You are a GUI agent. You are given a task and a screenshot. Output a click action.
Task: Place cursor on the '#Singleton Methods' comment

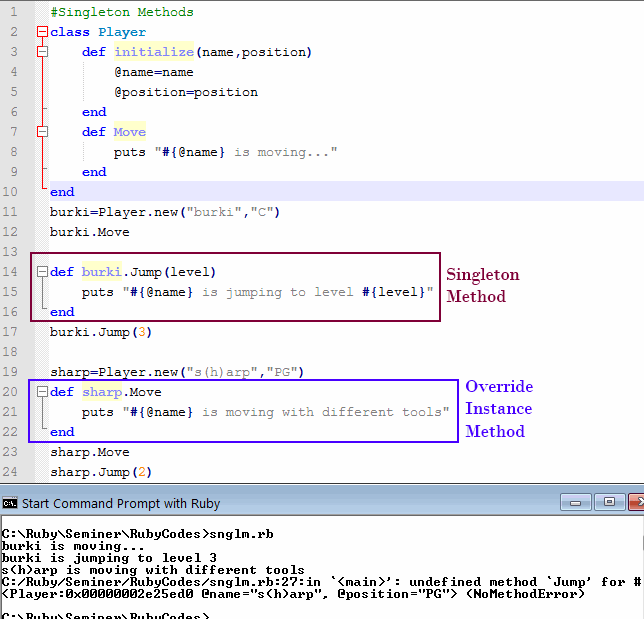[121, 12]
